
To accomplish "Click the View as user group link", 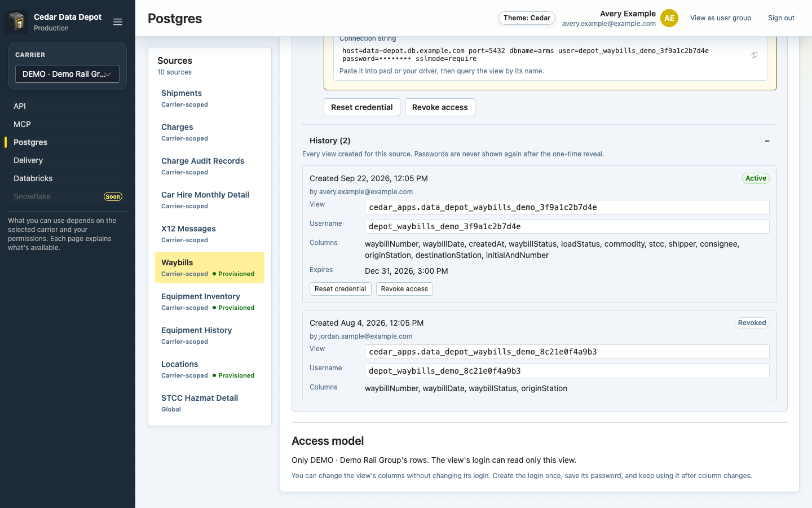I will tap(721, 18).
